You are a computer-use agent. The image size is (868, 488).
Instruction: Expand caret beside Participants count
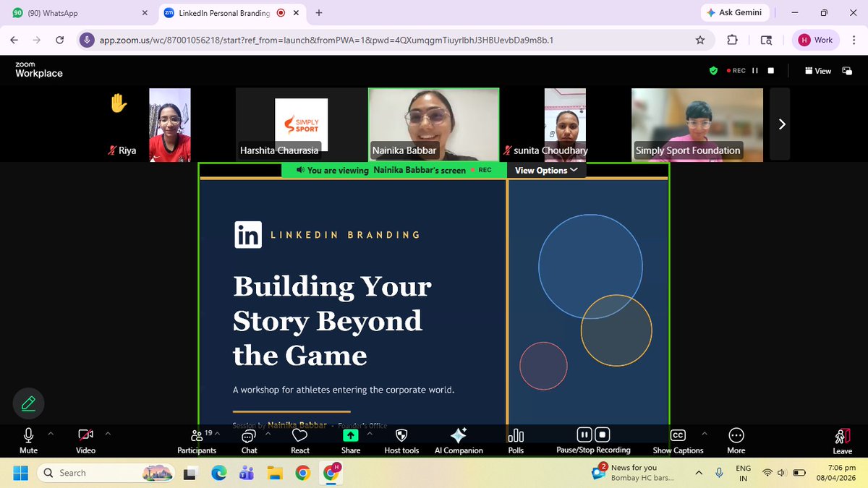[x=217, y=434]
